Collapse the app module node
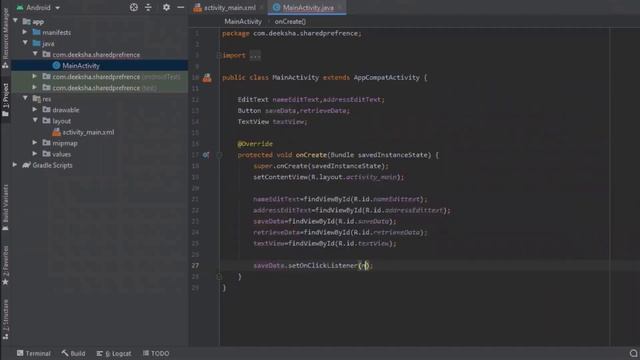Screen dimensions: 640x360 15,21
